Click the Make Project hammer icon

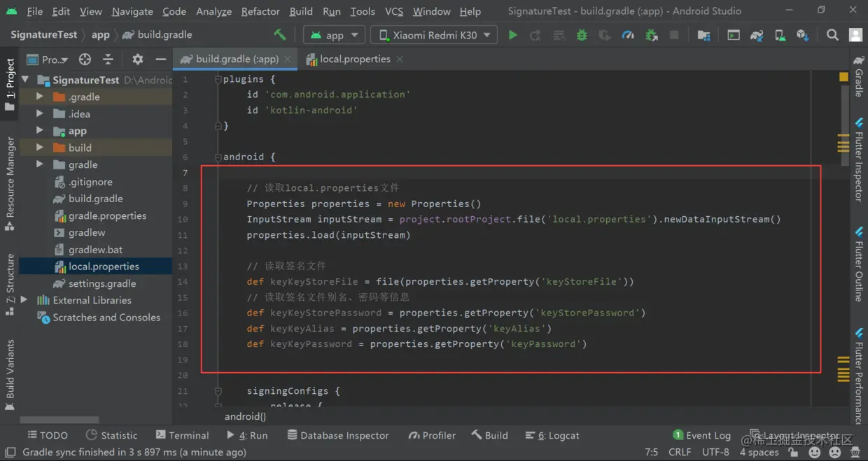click(x=279, y=35)
